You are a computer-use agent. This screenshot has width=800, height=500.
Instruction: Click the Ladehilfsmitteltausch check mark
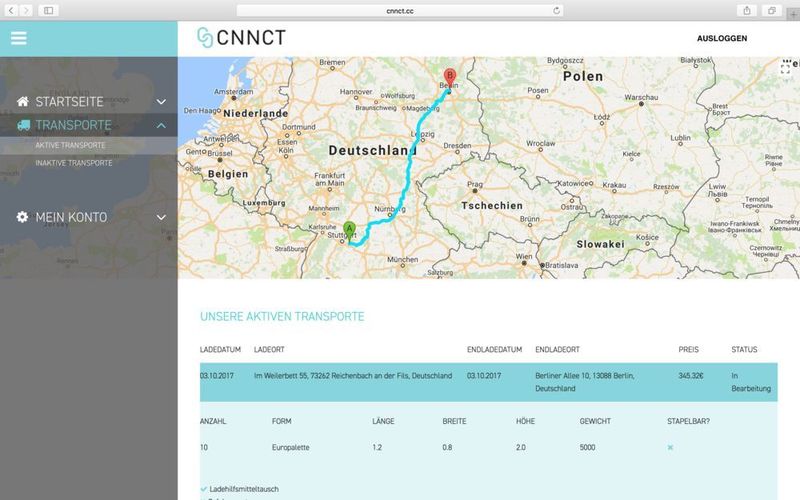pyautogui.click(x=204, y=489)
